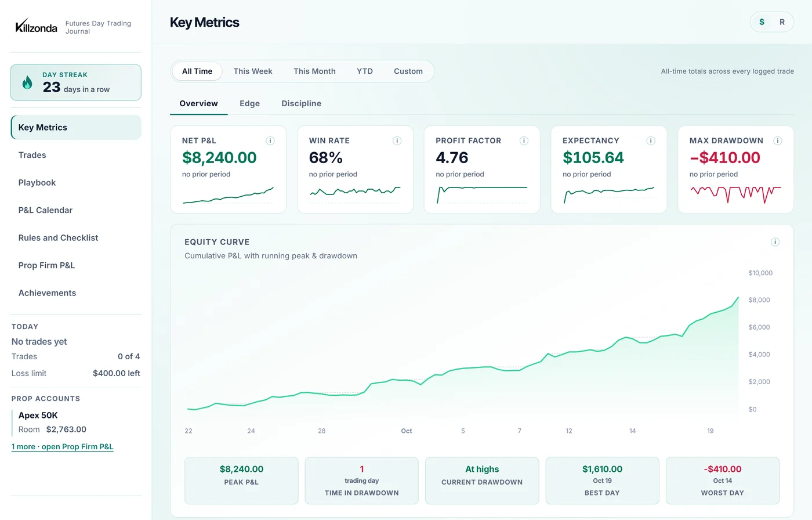Click the '$400.00 left' loss limit value
The height and width of the screenshot is (520, 812).
click(x=117, y=373)
